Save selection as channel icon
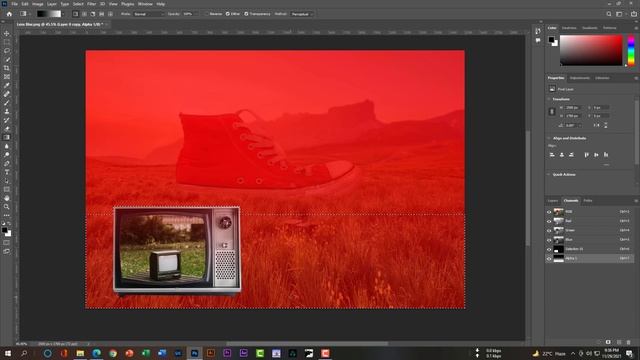Screen dimensions: 640x360 click(x=608, y=342)
